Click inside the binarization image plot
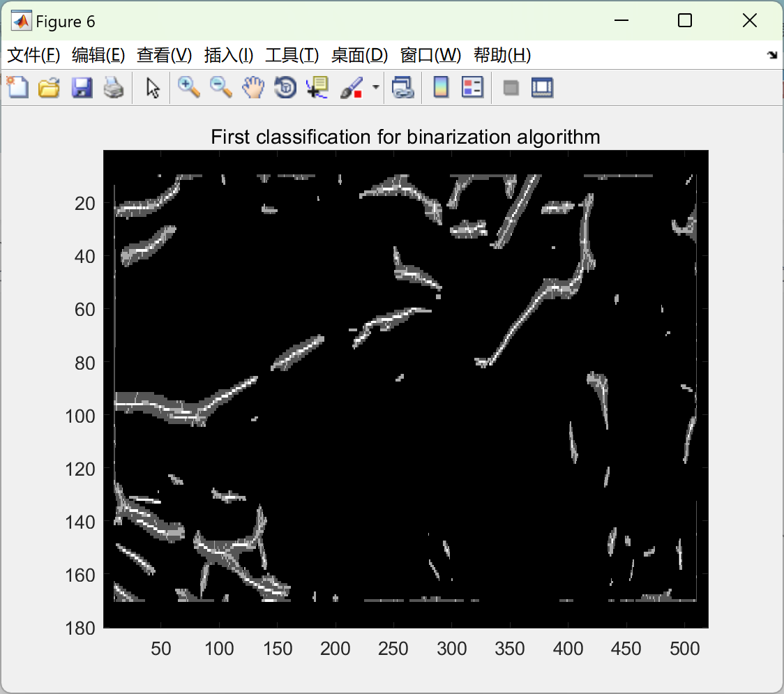Screen dimensions: 784x694 (405, 389)
